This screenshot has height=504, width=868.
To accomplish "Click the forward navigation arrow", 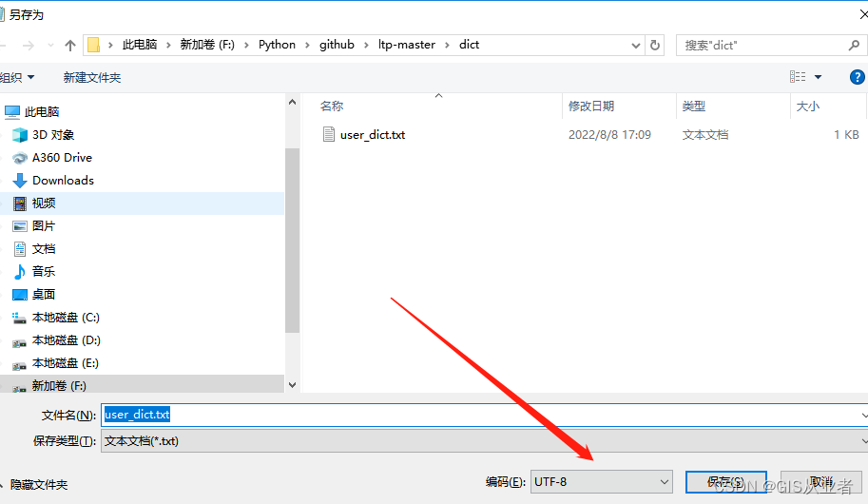I will (28, 46).
